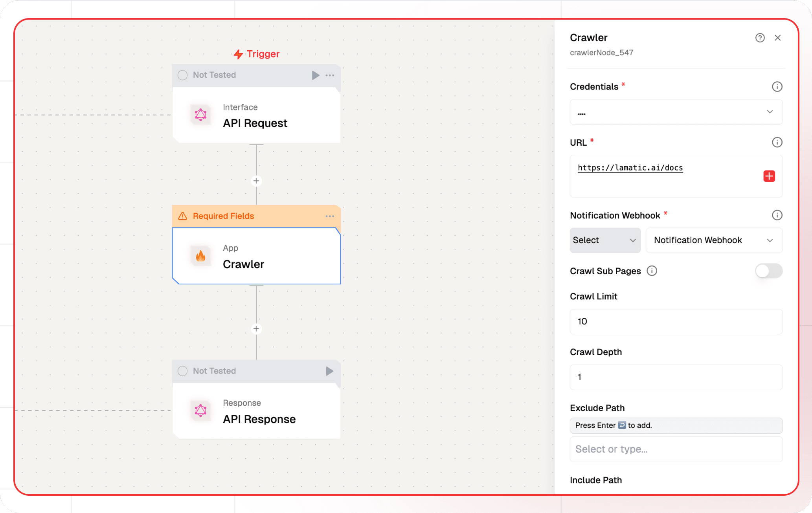The width and height of the screenshot is (812, 513).
Task: Click the crawlerNode_547 identifier text
Action: coord(601,53)
